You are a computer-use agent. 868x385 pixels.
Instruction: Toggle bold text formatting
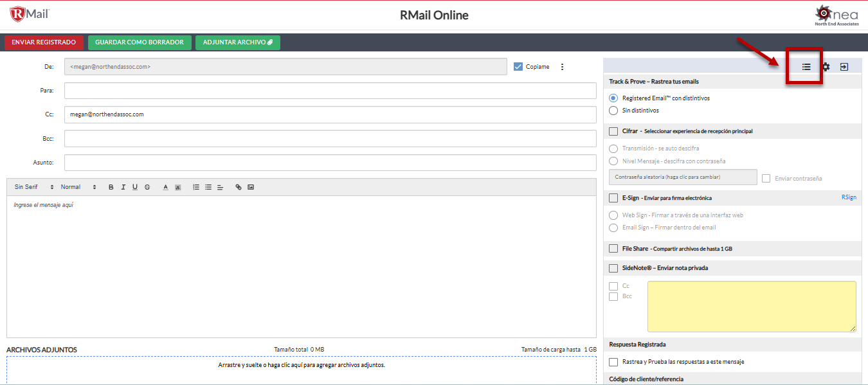pos(111,187)
